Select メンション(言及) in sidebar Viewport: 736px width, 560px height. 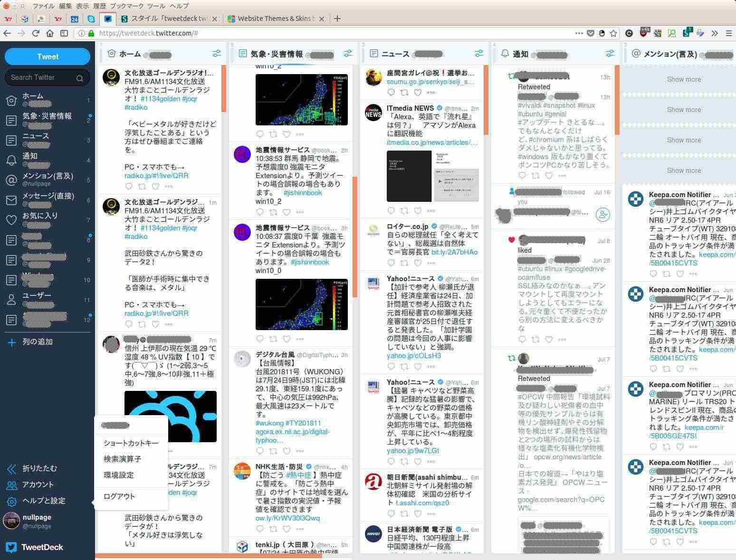click(48, 180)
